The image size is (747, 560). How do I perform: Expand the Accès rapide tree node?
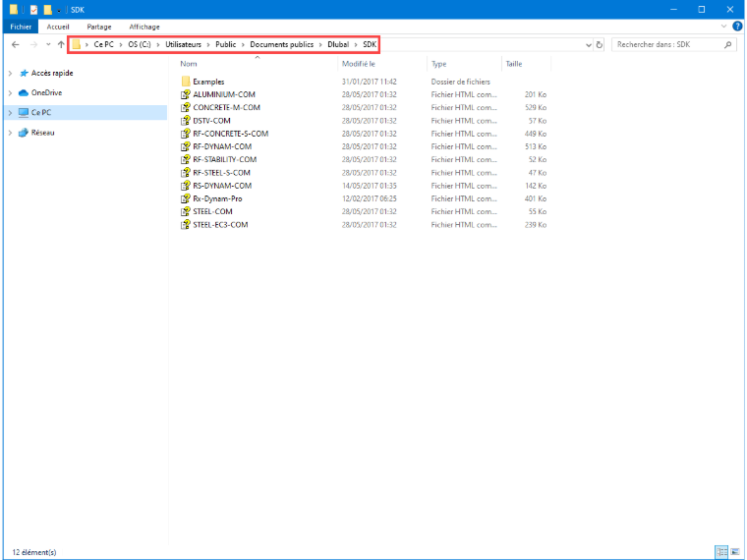11,73
